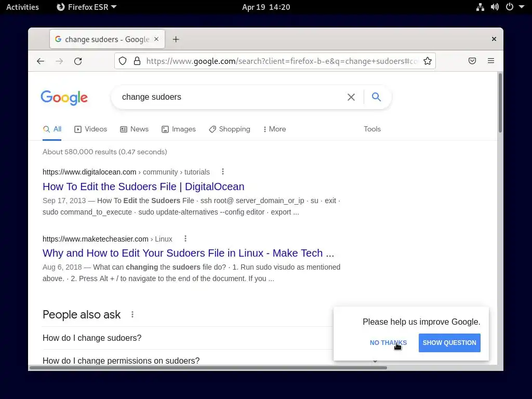Switch to the Shopping tab
532x399 pixels.
[x=230, y=129]
